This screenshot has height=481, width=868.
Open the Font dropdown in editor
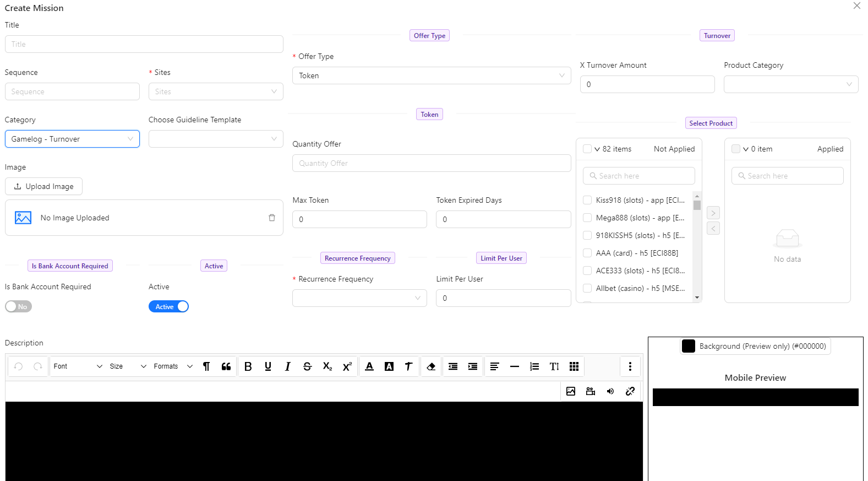(x=78, y=366)
